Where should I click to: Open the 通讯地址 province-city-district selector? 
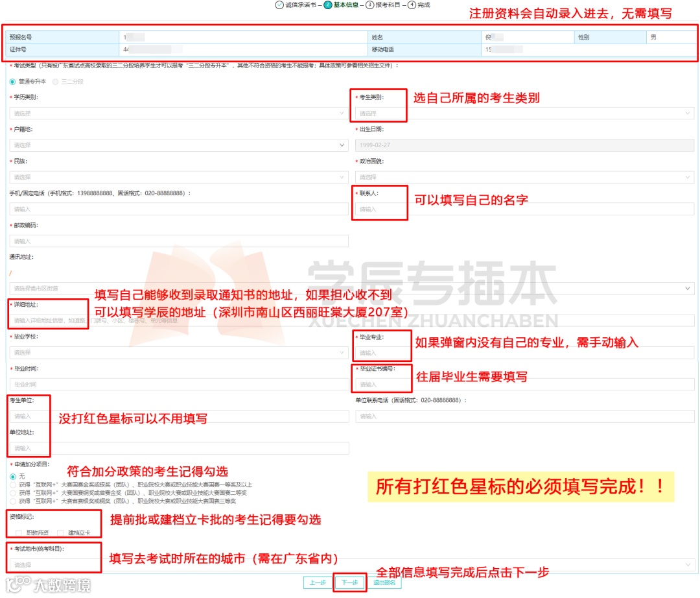(352, 289)
